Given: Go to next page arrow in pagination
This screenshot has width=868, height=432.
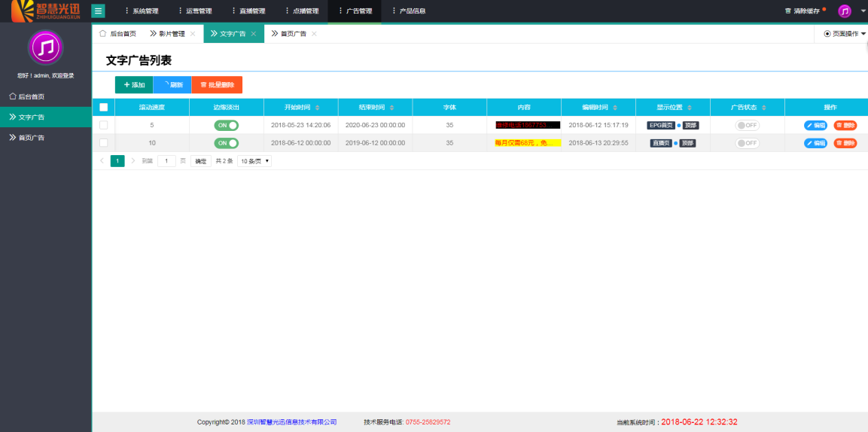Looking at the screenshot, I should pyautogui.click(x=132, y=161).
